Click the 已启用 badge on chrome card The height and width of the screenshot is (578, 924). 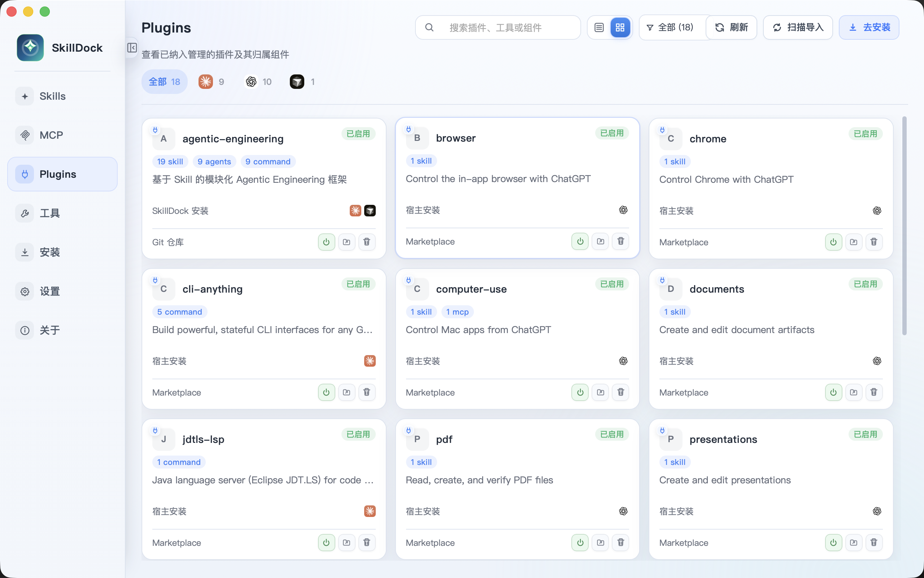(x=866, y=134)
